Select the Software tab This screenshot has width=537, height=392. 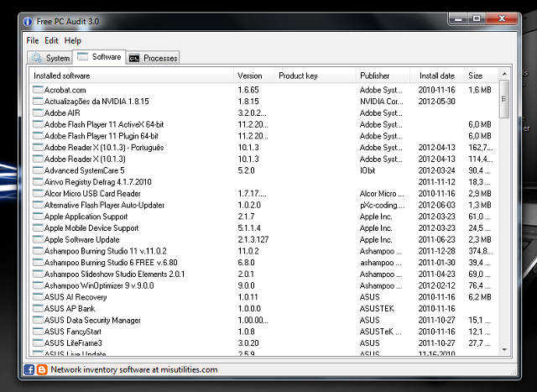pyautogui.click(x=99, y=56)
